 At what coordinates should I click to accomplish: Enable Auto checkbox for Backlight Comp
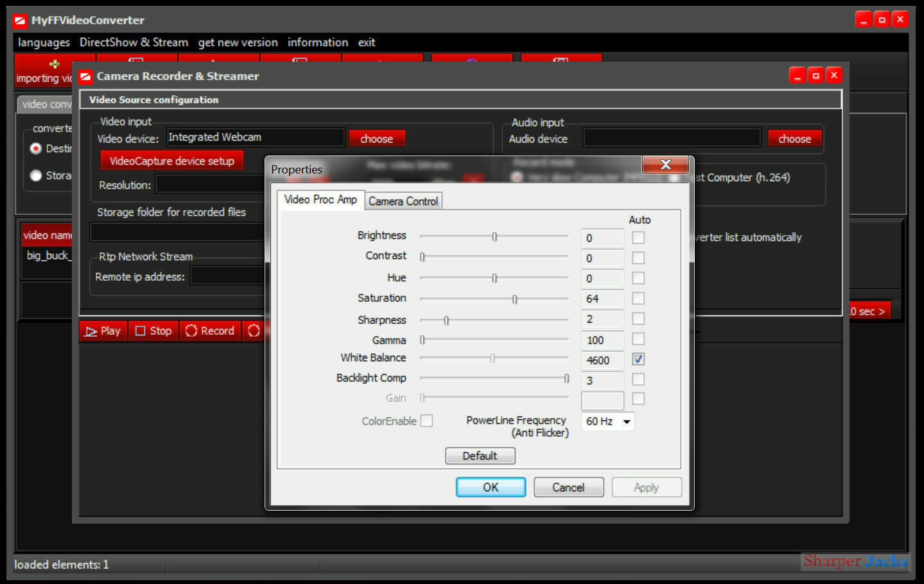click(638, 379)
